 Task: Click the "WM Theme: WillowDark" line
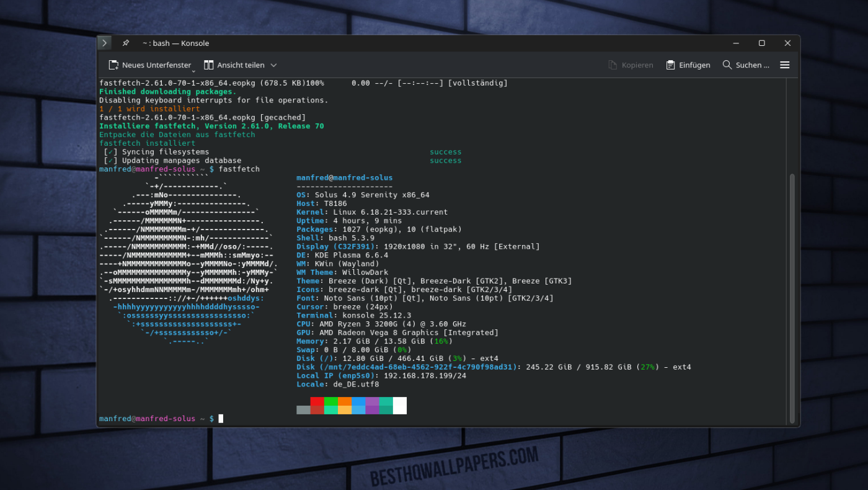pyautogui.click(x=342, y=273)
